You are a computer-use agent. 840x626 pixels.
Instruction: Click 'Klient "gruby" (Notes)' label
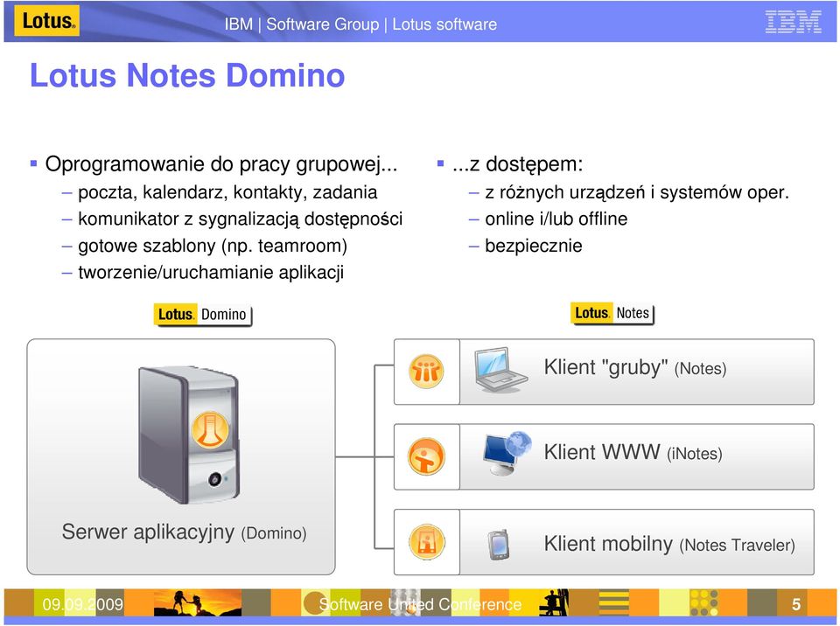[x=635, y=368]
